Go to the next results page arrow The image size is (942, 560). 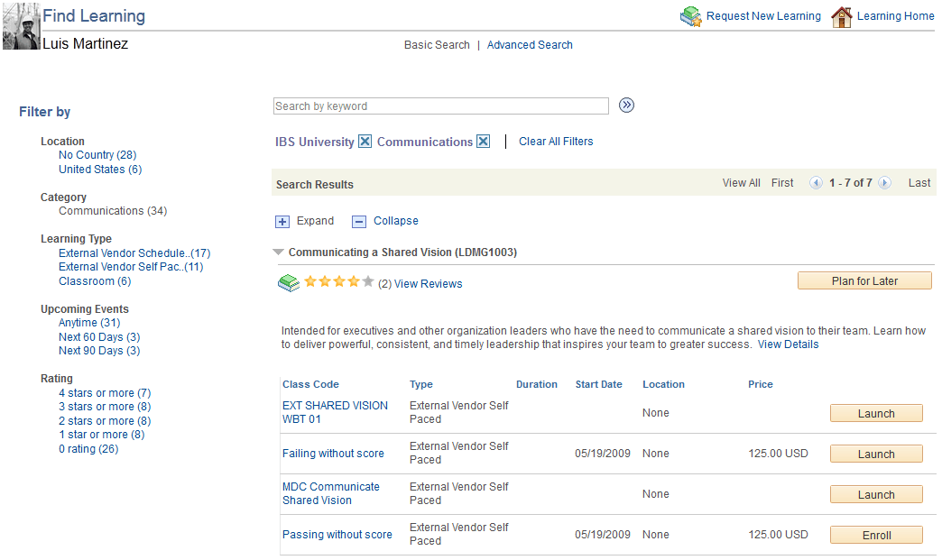point(884,182)
